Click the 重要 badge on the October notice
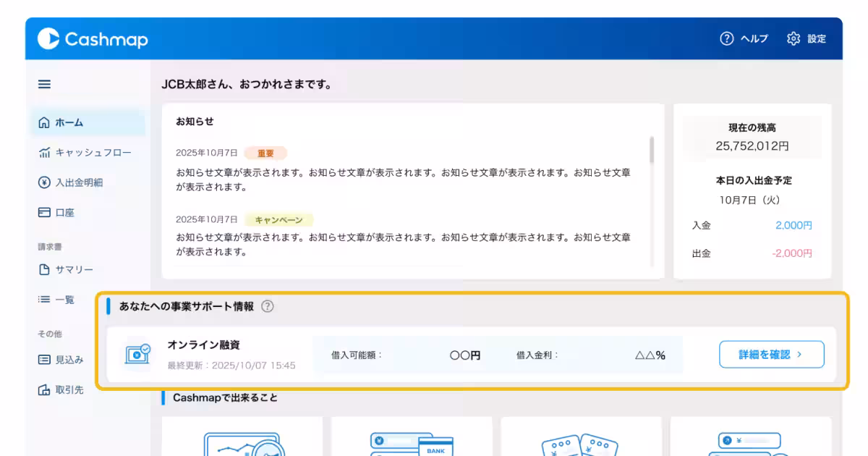This screenshot has height=456, width=868. pyautogui.click(x=267, y=153)
